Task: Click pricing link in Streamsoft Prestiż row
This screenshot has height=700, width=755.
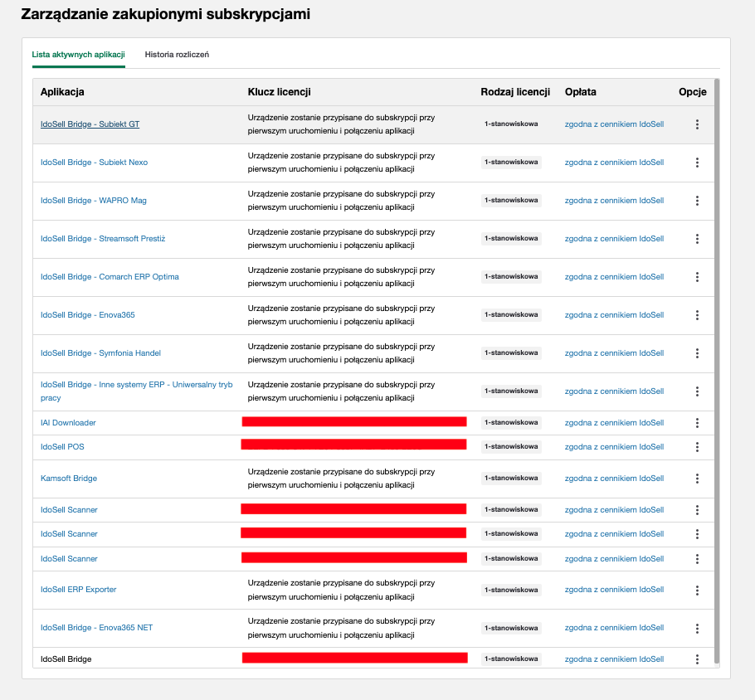Action: pos(614,238)
